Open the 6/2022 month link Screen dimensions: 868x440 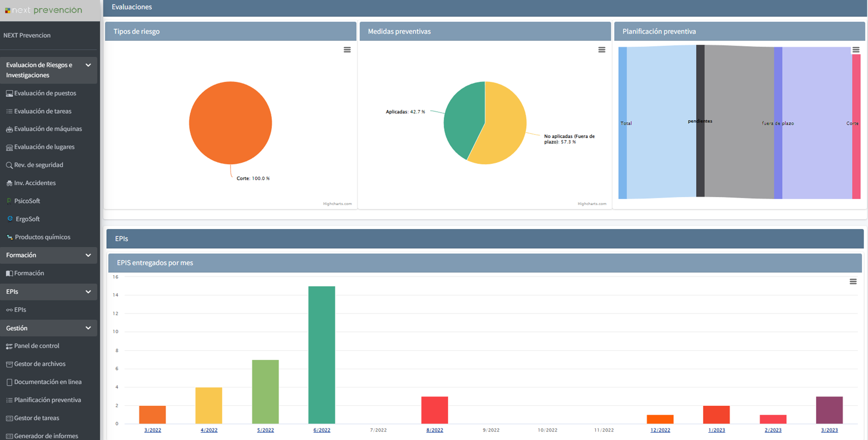pos(322,430)
